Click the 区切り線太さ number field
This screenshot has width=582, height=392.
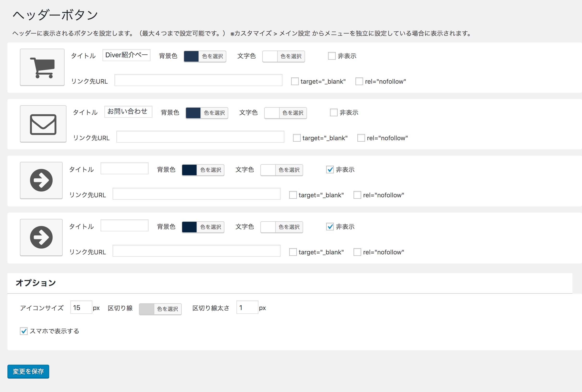tap(247, 308)
